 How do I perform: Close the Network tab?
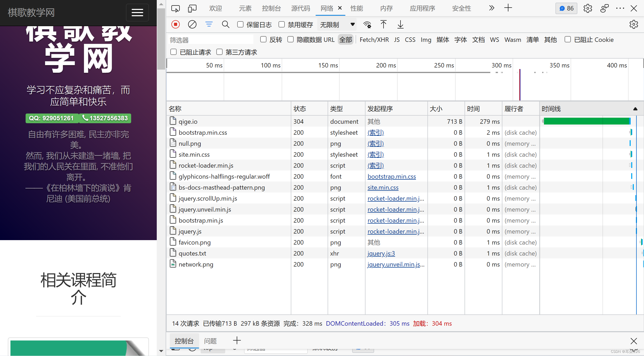[340, 8]
